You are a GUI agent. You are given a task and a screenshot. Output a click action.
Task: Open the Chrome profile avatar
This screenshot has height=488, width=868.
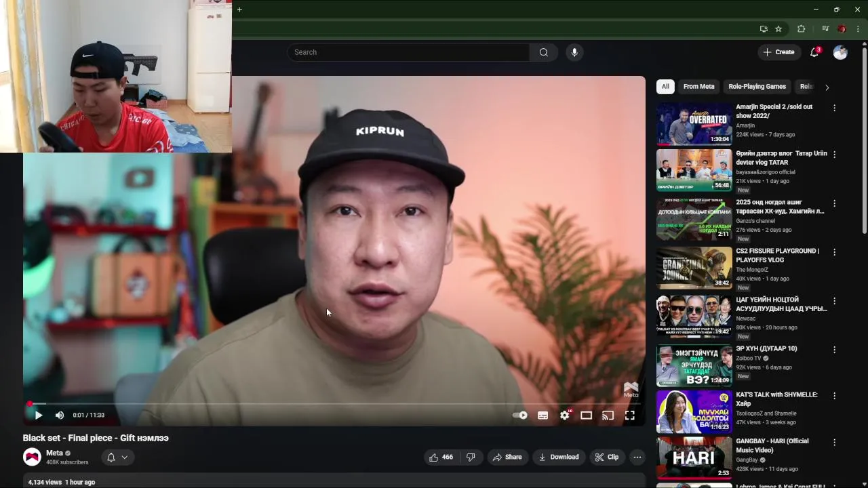pos(842,29)
